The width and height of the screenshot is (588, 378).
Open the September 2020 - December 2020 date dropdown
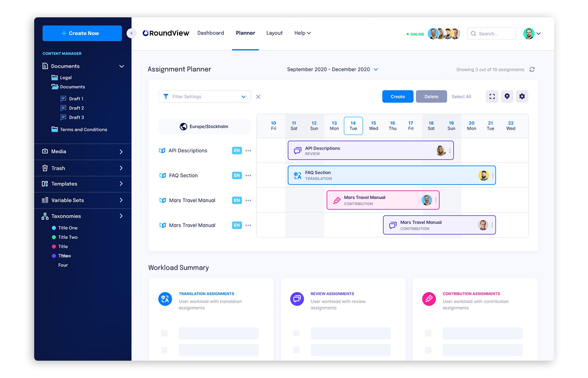(332, 69)
